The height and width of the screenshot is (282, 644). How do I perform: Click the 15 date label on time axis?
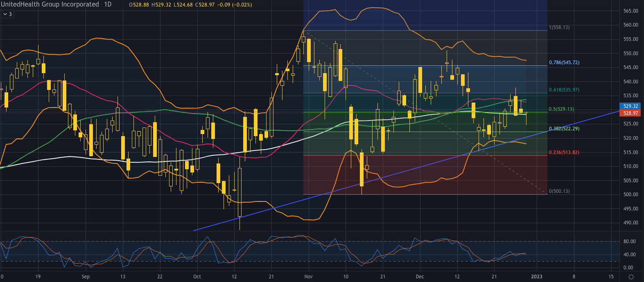611,277
